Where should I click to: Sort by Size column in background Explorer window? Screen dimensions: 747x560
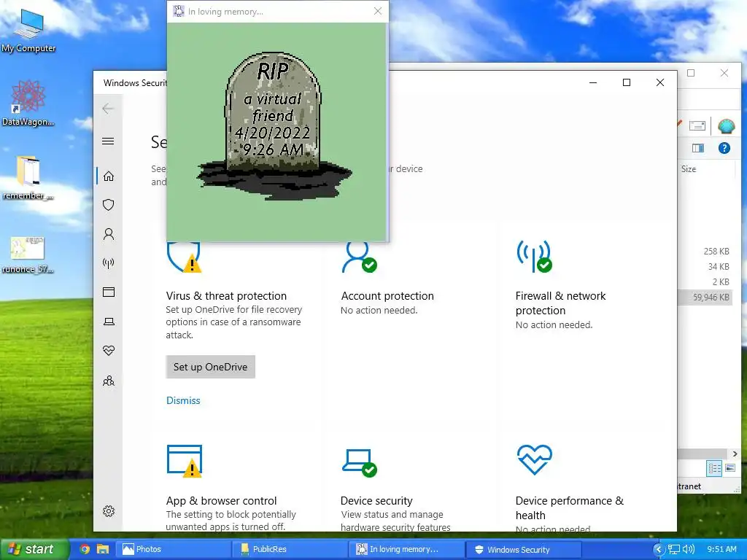(689, 169)
